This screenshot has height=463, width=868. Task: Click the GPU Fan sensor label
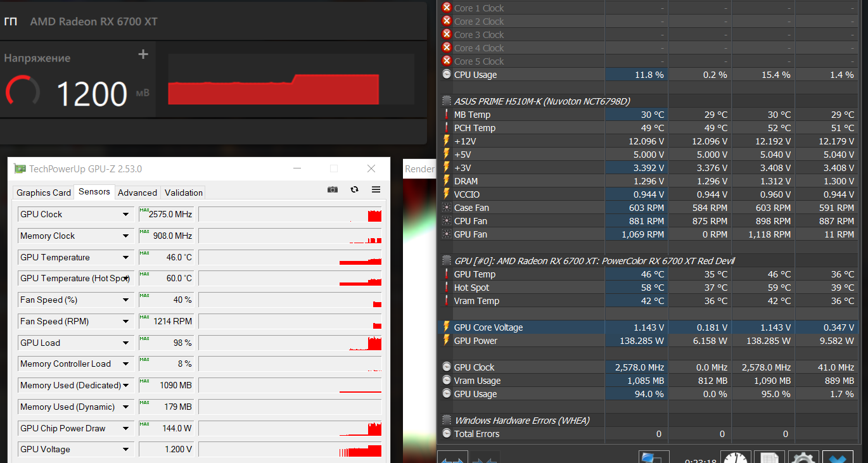[x=471, y=234]
